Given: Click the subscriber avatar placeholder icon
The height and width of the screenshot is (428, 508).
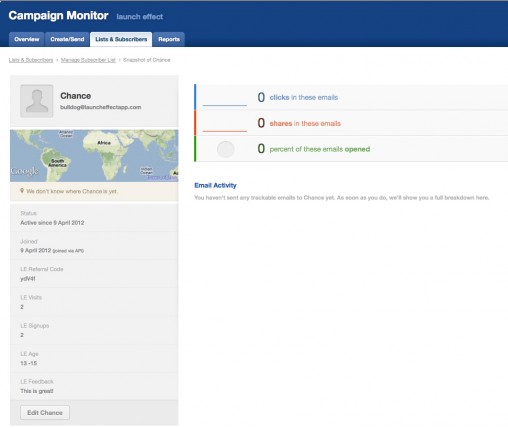Looking at the screenshot, I should [x=37, y=101].
